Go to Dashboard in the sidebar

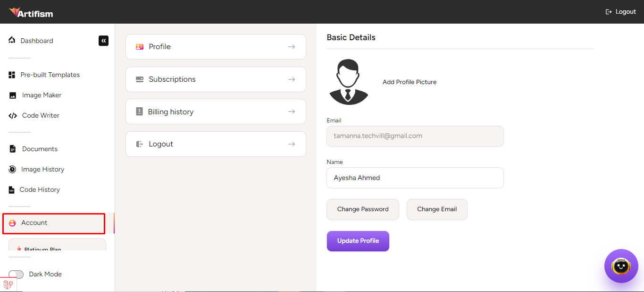coord(36,41)
